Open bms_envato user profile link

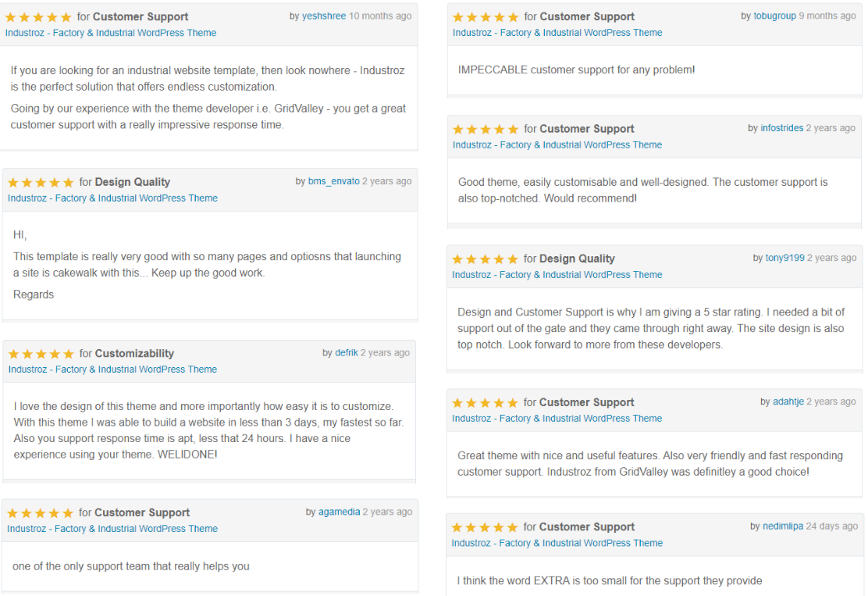333,181
